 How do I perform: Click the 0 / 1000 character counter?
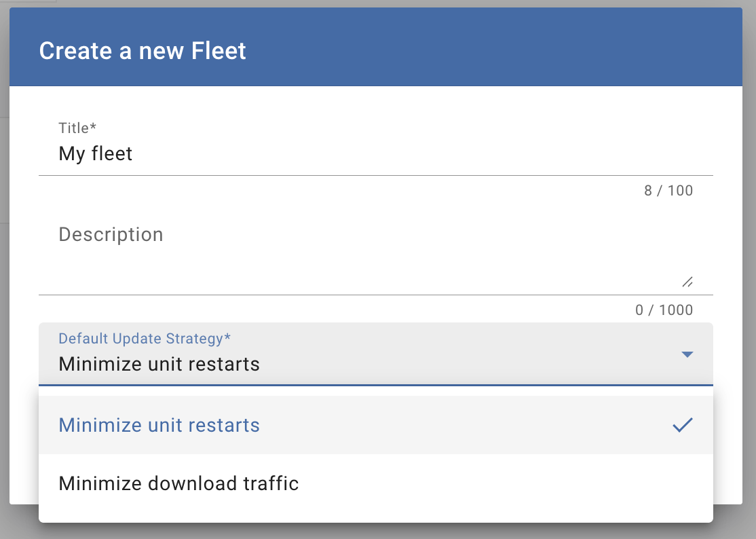pyautogui.click(x=664, y=310)
